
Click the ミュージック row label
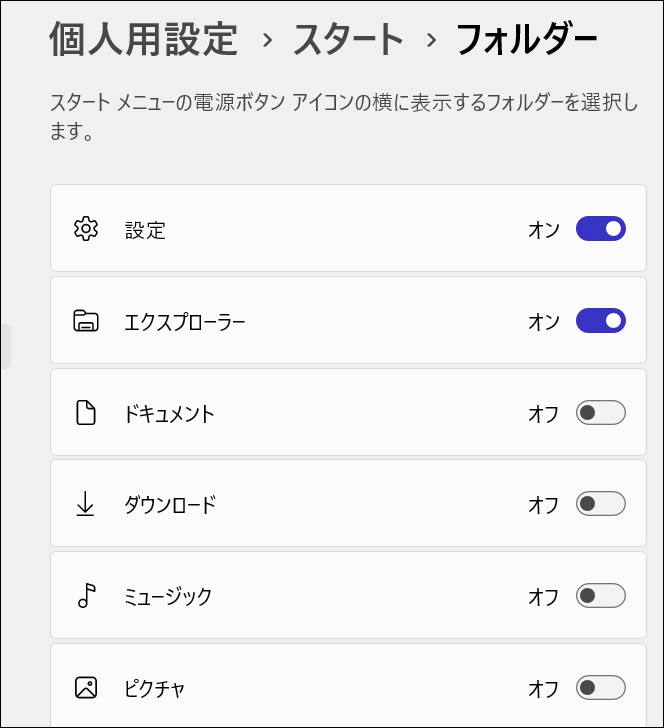[168, 598]
